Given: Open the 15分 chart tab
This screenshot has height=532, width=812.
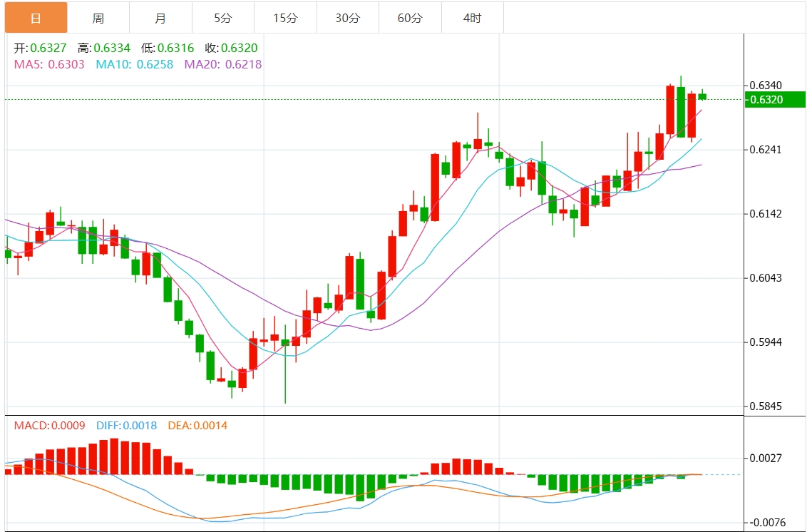Looking at the screenshot, I should click(285, 18).
